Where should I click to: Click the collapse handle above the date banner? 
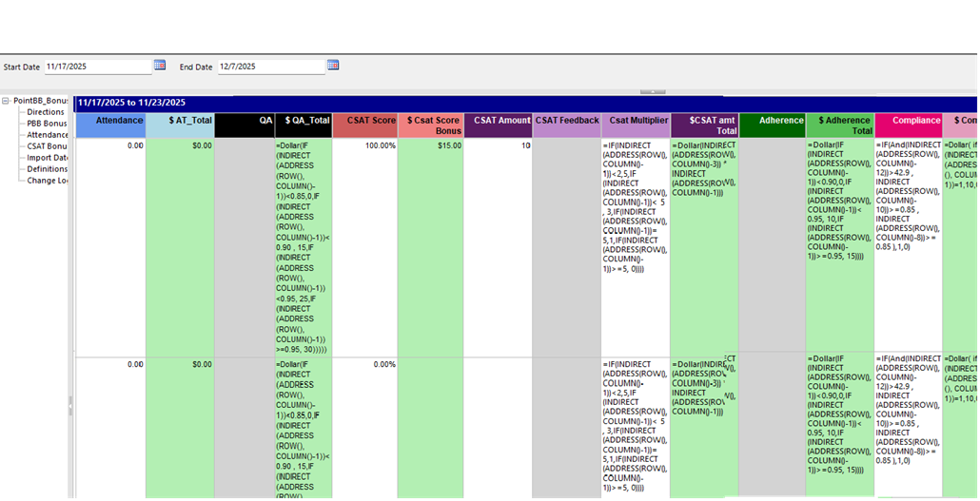coord(653,92)
